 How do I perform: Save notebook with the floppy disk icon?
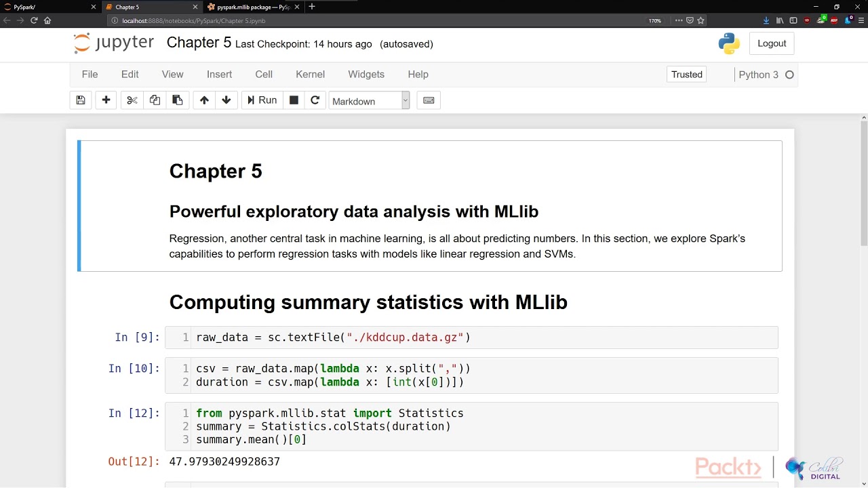pos(81,100)
